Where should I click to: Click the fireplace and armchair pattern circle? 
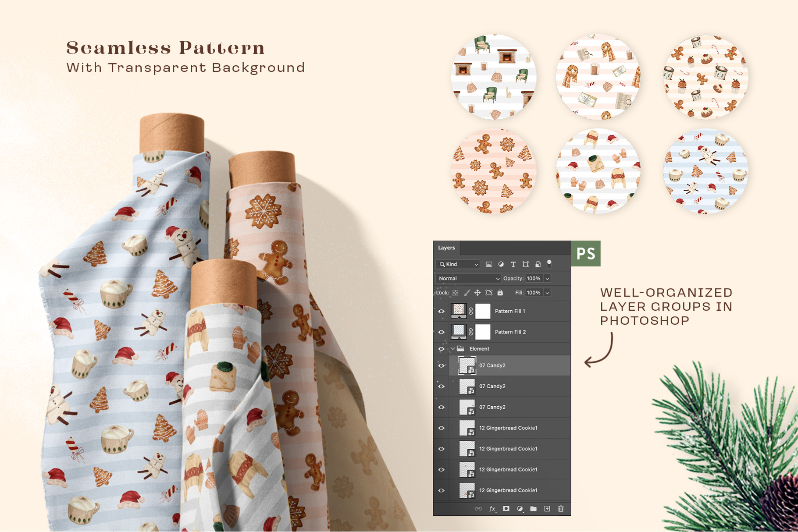pyautogui.click(x=494, y=77)
